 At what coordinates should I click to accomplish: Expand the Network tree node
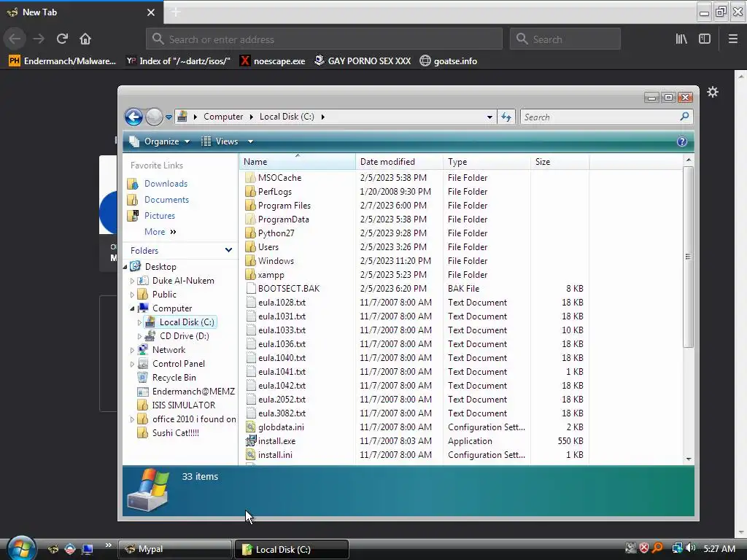133,350
